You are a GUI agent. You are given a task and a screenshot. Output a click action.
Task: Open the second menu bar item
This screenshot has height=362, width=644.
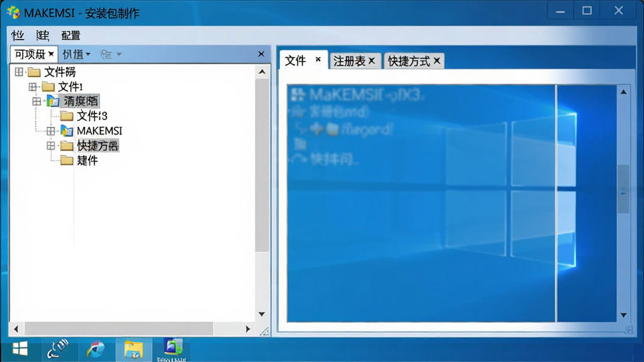43,36
